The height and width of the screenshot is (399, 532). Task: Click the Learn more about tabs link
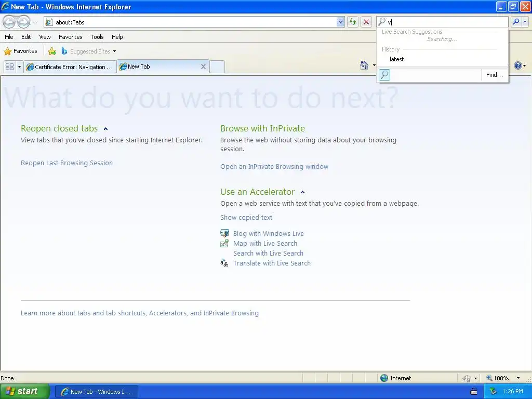coord(139,313)
